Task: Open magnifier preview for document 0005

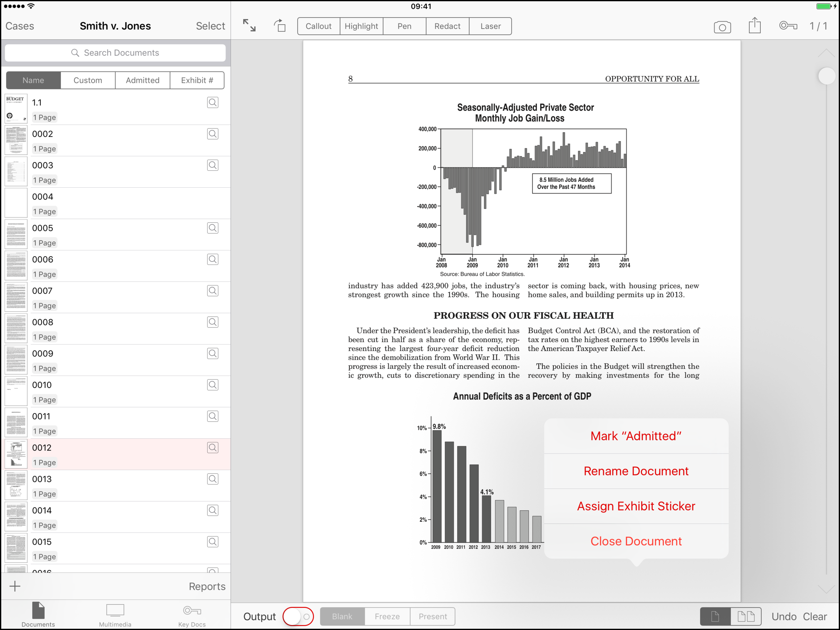Action: (x=213, y=228)
